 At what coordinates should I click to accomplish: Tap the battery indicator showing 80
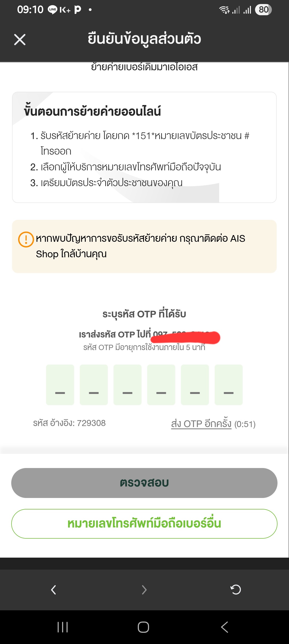[263, 10]
